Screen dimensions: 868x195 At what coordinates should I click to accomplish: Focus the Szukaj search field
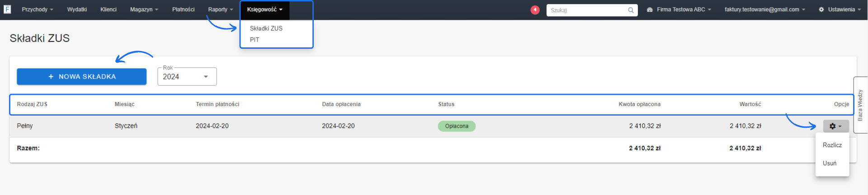click(x=587, y=10)
